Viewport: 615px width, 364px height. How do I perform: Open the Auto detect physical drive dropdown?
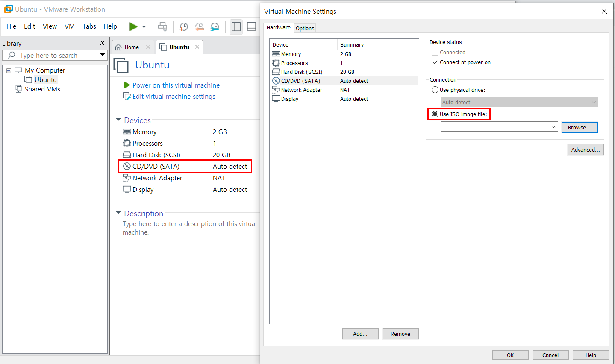coord(519,102)
